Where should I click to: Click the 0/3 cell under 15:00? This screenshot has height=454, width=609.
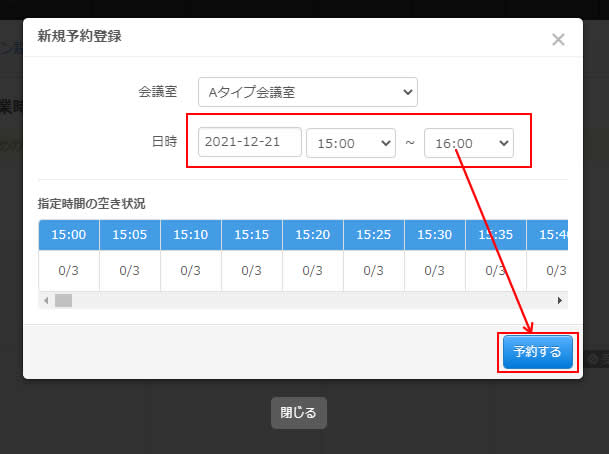(69, 270)
